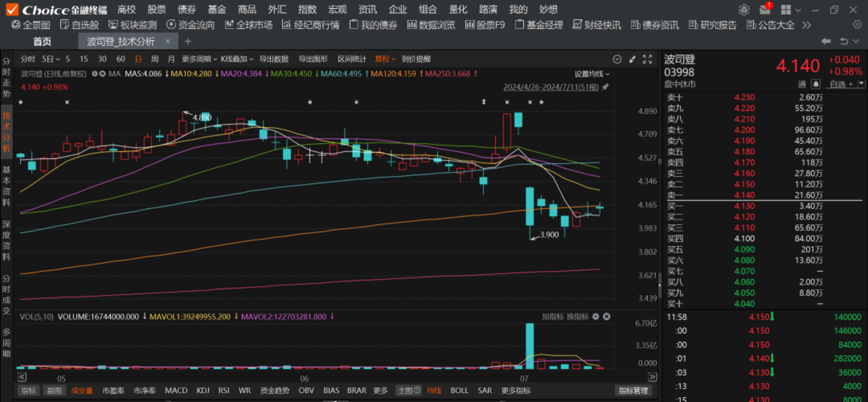
Task: Switch to the 首页 tab
Action: tap(42, 41)
